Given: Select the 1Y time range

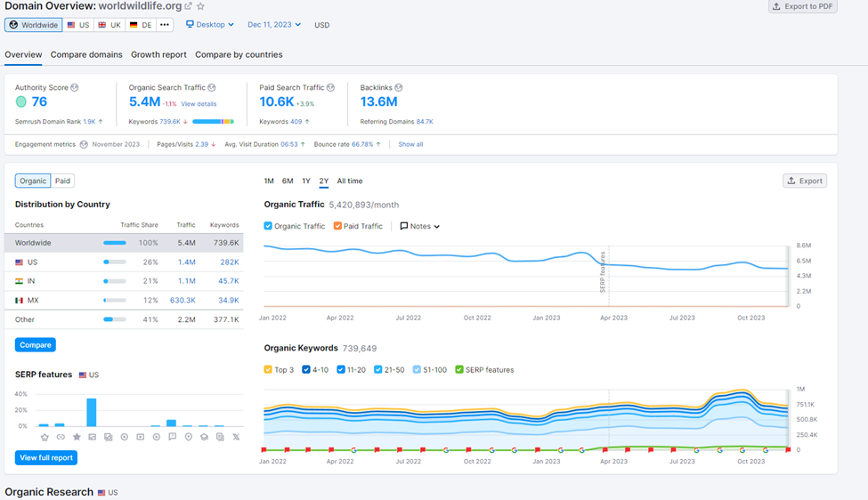Looking at the screenshot, I should point(306,181).
